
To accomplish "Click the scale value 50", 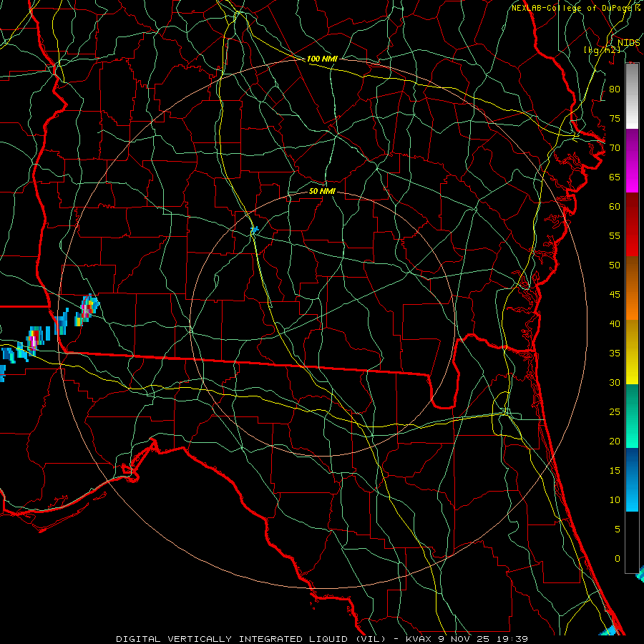I will point(615,265).
